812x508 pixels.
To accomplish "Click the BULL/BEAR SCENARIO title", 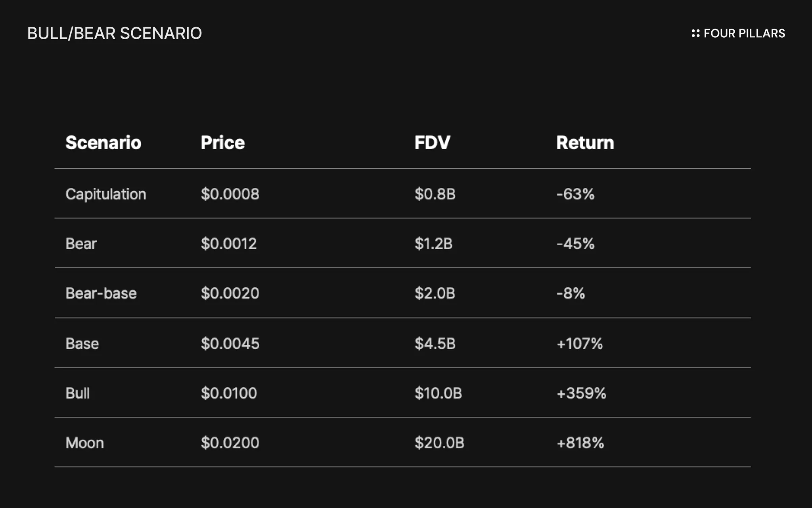I will pyautogui.click(x=115, y=33).
